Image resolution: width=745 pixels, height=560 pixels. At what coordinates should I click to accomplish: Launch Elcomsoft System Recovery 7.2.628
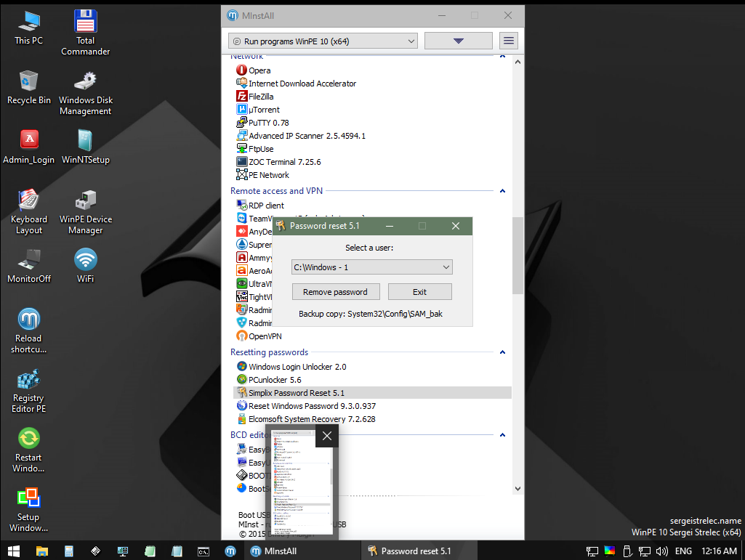[306, 419]
